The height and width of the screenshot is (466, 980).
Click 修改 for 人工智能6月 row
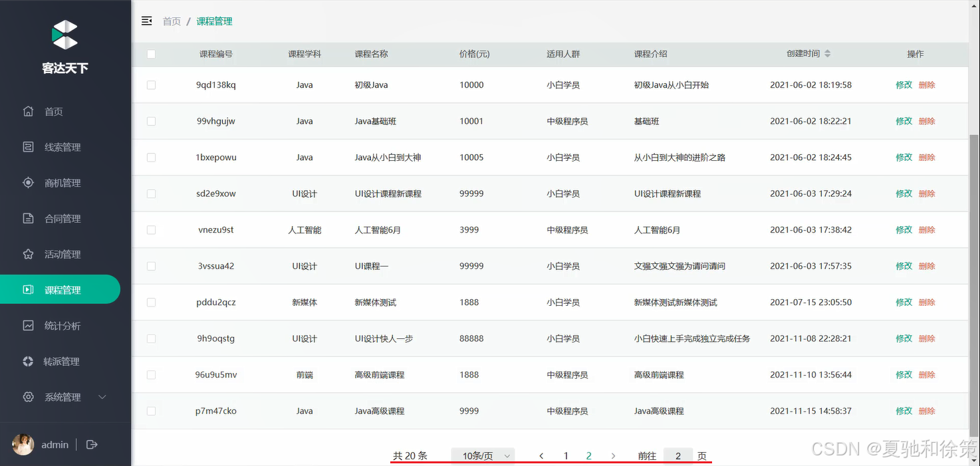[904, 230]
